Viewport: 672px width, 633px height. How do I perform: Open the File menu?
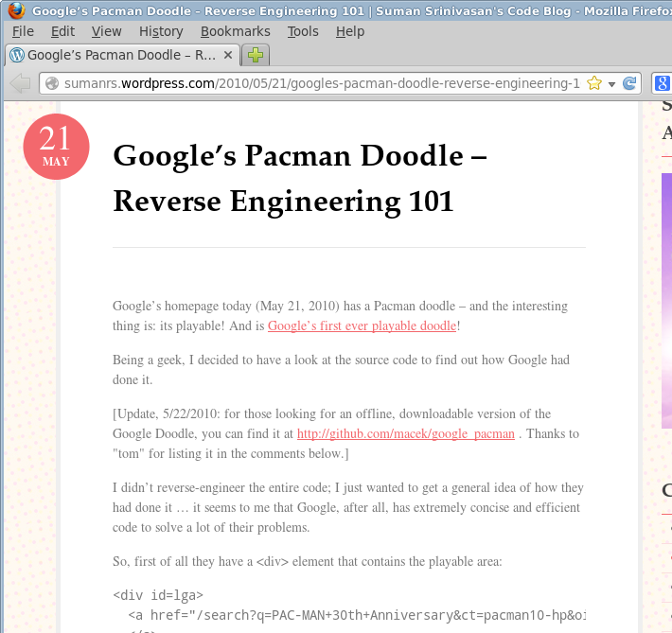tap(23, 31)
